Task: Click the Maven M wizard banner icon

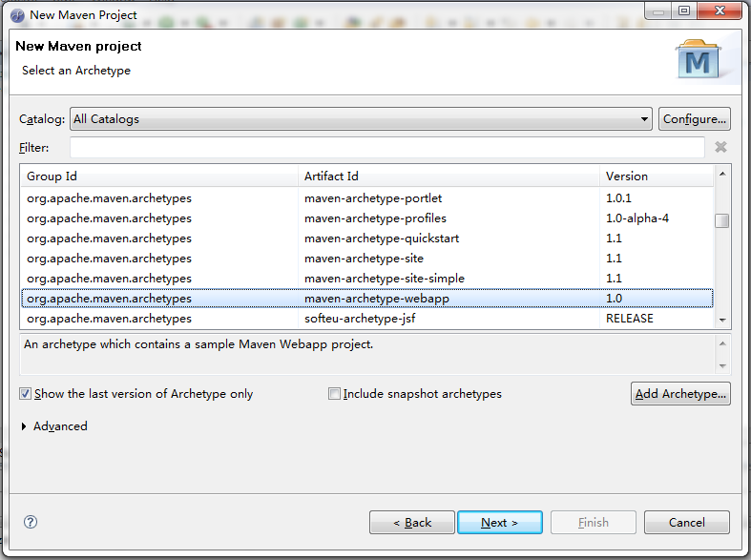Action: tap(699, 60)
